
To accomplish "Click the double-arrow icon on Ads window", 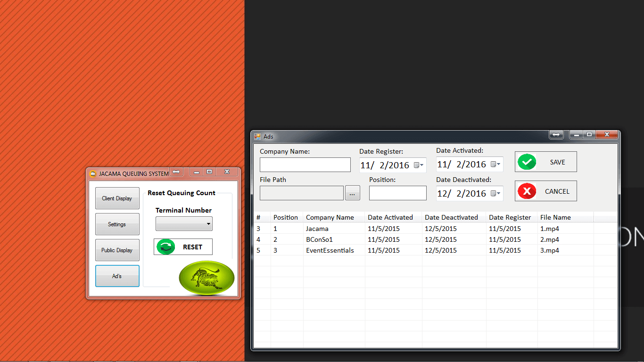I will (556, 135).
